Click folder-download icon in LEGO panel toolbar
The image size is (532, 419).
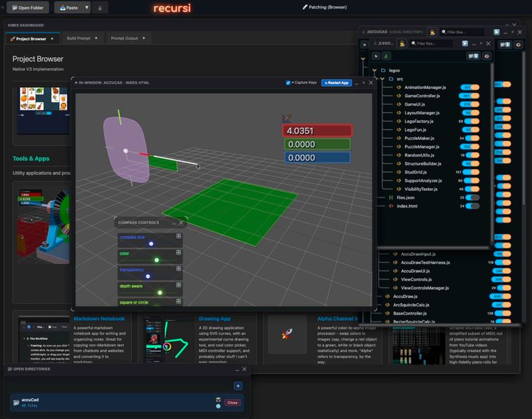tap(473, 56)
